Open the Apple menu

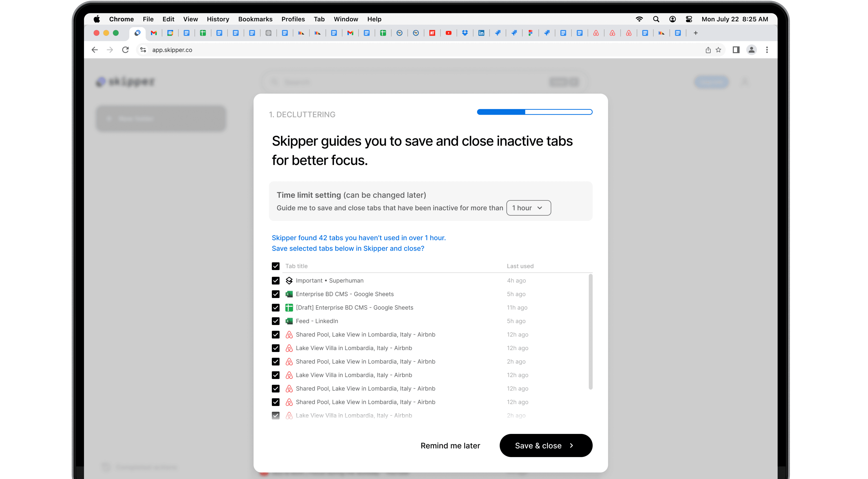point(97,19)
